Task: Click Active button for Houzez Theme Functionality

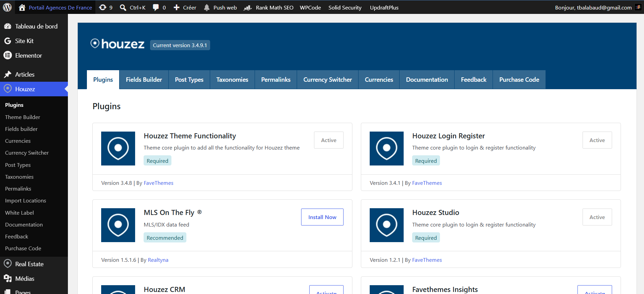Action: coord(329,140)
